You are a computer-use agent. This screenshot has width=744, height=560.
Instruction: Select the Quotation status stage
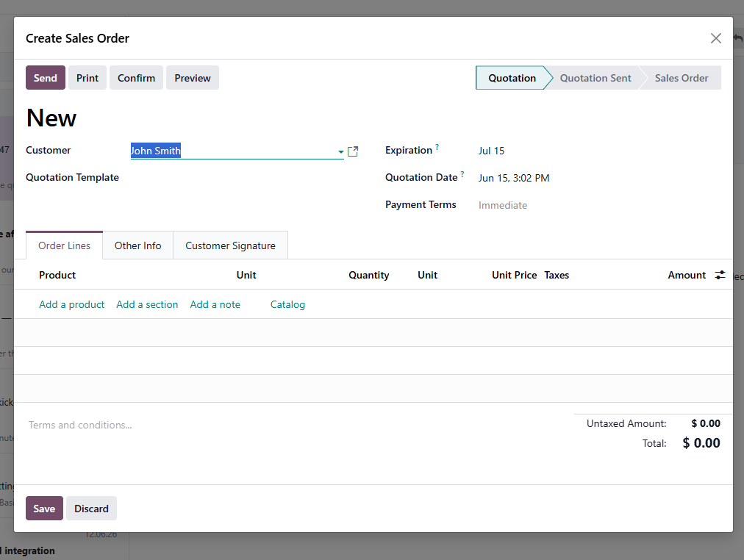pyautogui.click(x=512, y=78)
